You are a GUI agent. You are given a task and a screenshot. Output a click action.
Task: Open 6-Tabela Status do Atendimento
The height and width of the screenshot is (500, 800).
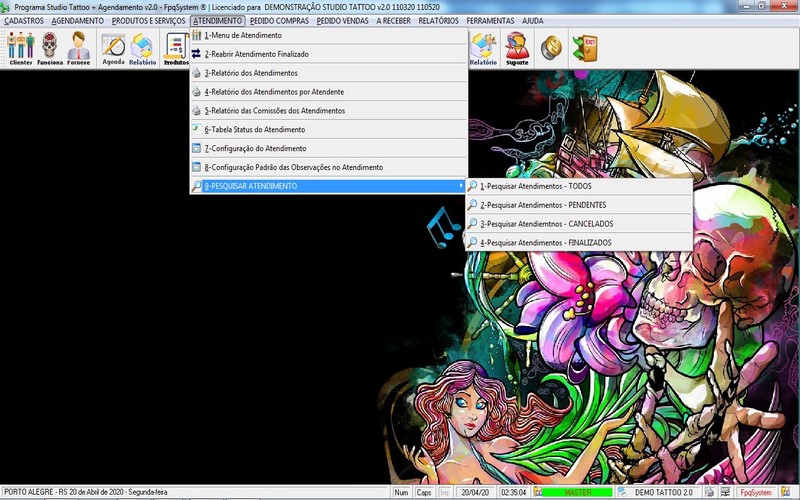[329, 130]
